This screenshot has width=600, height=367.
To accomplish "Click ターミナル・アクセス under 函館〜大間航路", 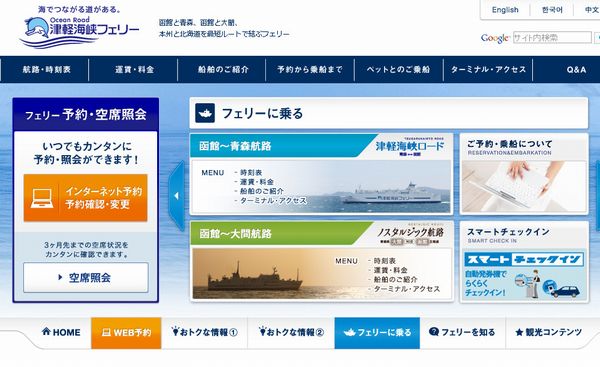I will tap(407, 289).
